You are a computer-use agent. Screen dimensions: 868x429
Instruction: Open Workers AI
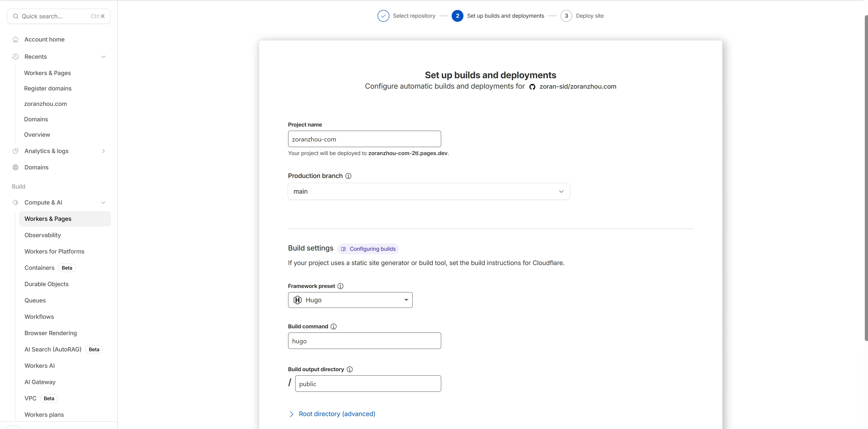[x=39, y=366]
